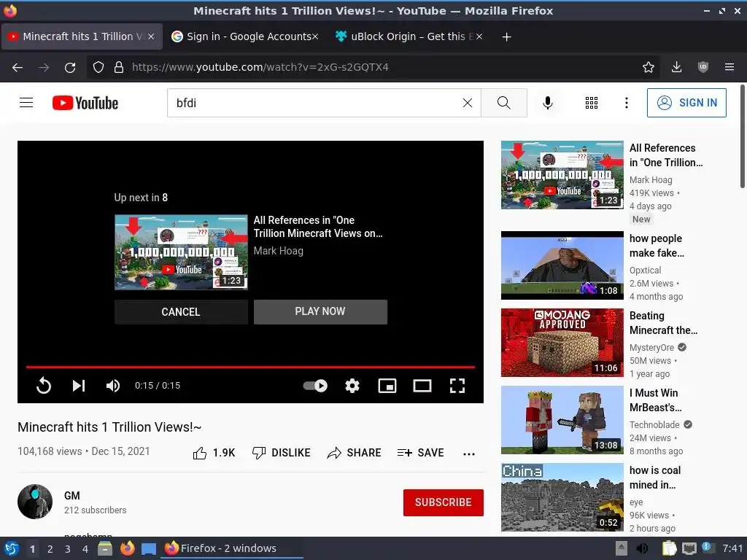Open the GM channel avatar

click(35, 502)
